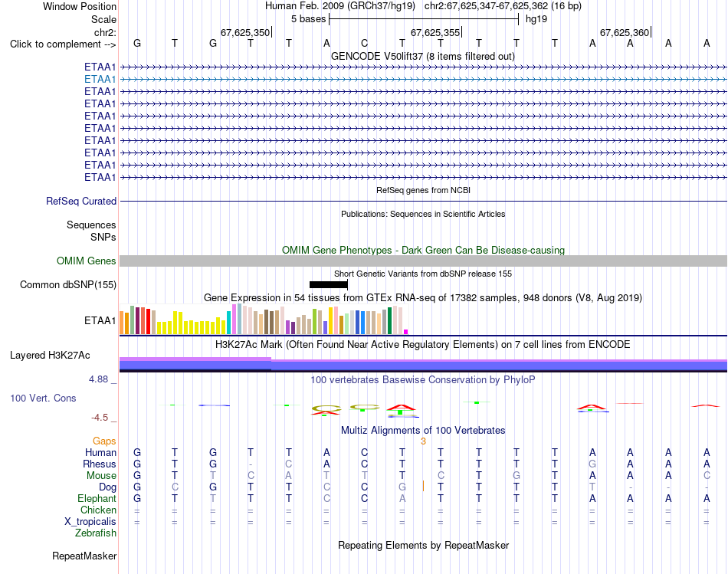The height and width of the screenshot is (574, 728).
Task: Click the GTEx ETAA1 expression bar chart
Action: (x=264, y=320)
